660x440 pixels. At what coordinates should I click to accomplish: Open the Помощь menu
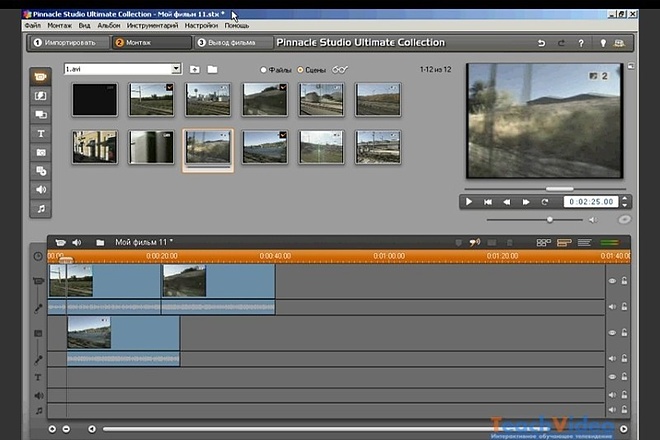click(237, 26)
